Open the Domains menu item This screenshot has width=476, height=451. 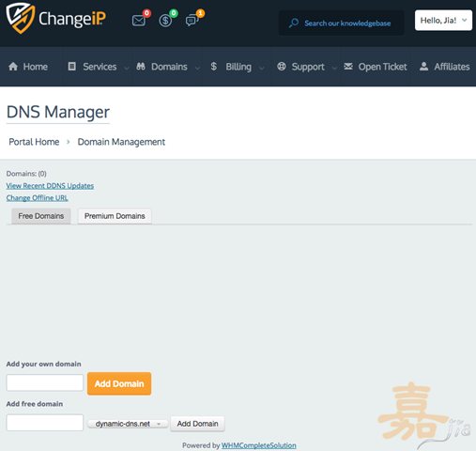tap(169, 67)
